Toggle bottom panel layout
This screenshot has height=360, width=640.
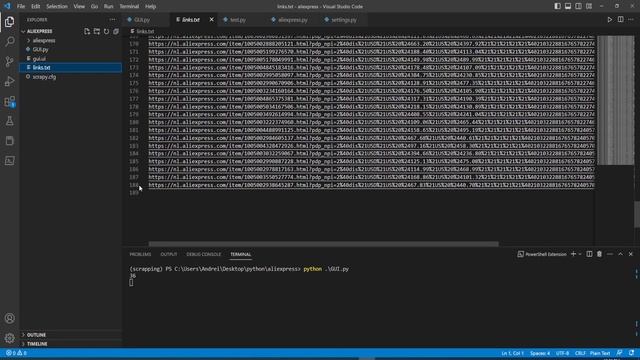[568, 6]
